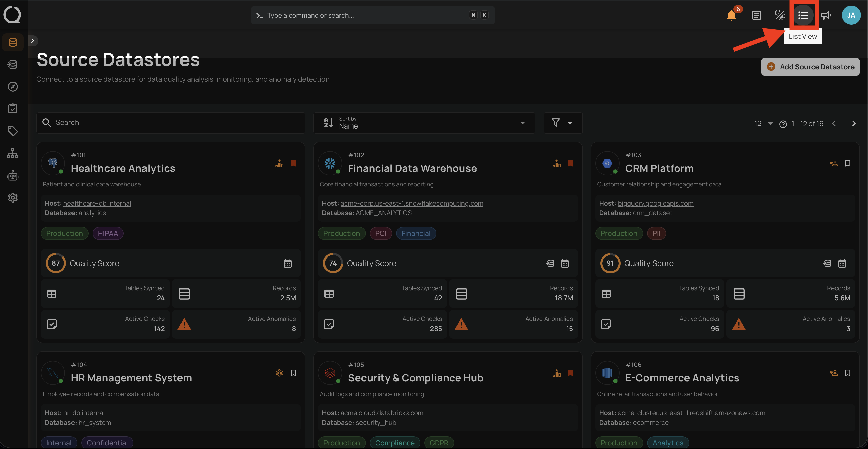Open the Checks clipboard icon in sidebar
This screenshot has width=868, height=449.
(13, 109)
